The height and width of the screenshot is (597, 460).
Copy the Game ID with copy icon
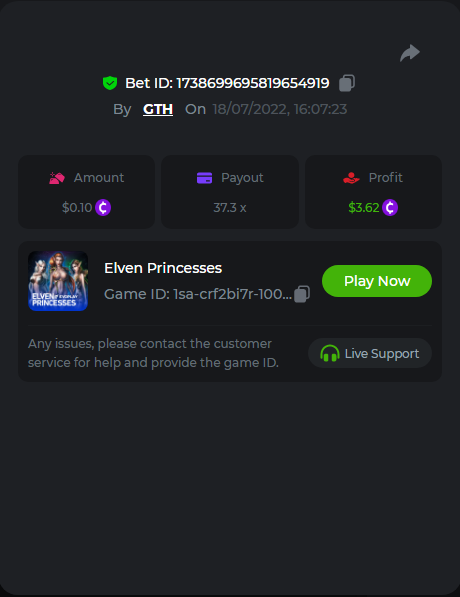(302, 294)
